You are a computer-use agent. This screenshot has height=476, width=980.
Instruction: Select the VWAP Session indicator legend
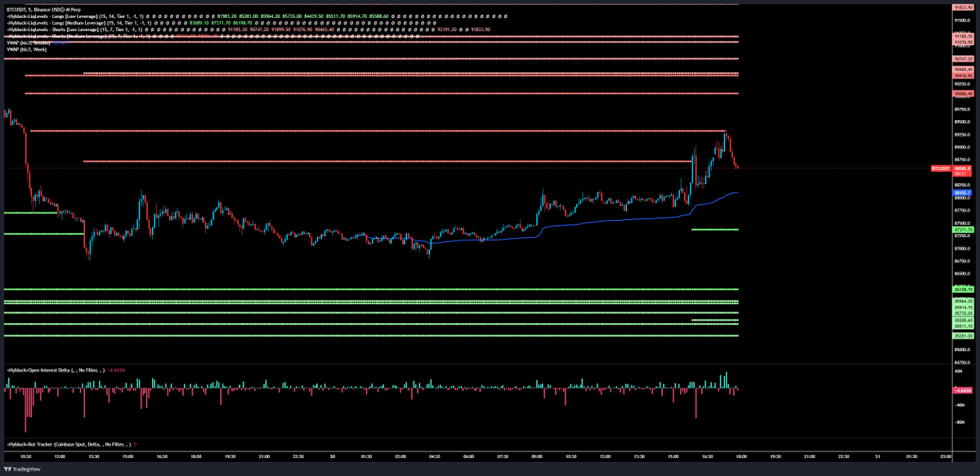point(29,43)
